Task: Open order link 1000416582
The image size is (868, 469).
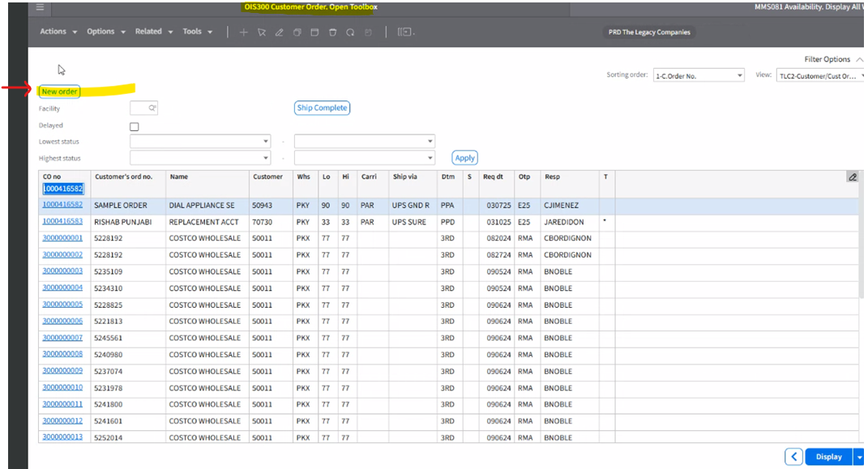Action: 62,205
